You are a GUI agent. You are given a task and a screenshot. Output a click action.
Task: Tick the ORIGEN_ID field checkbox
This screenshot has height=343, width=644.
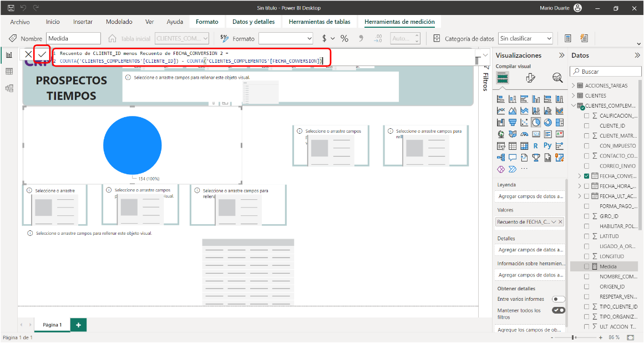click(x=586, y=287)
